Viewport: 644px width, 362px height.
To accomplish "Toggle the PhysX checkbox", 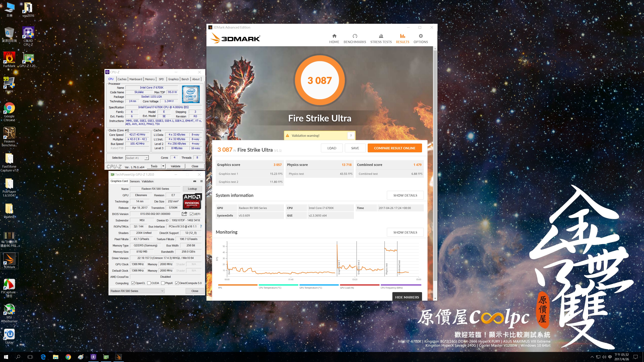I will click(163, 283).
